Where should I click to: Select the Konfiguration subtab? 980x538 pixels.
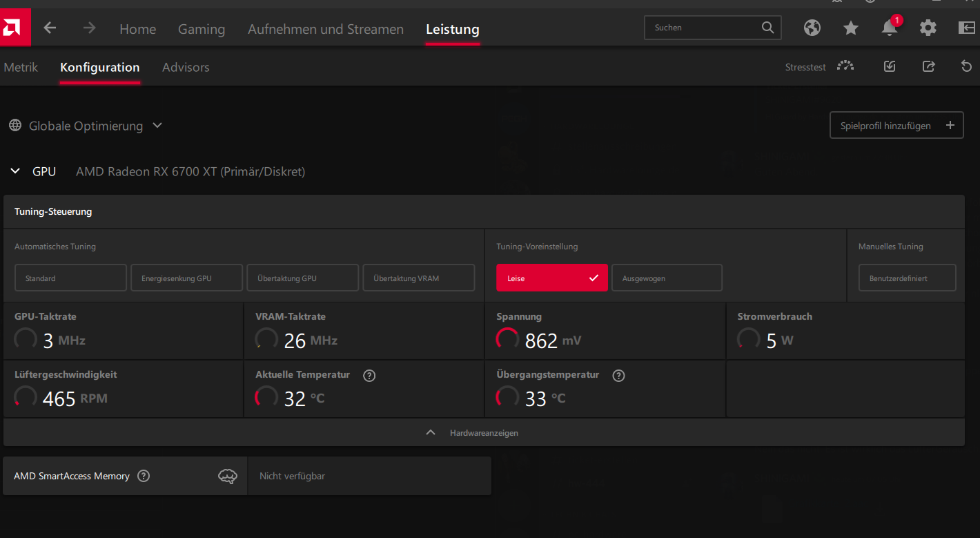tap(100, 67)
